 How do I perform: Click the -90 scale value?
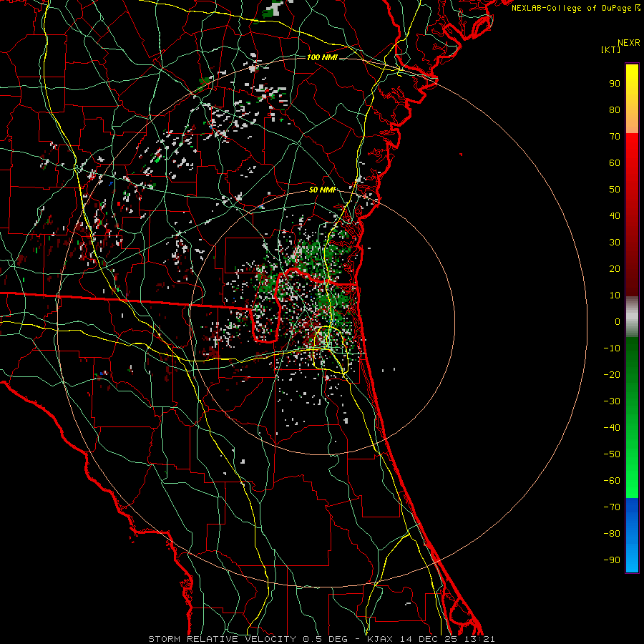[x=612, y=560]
